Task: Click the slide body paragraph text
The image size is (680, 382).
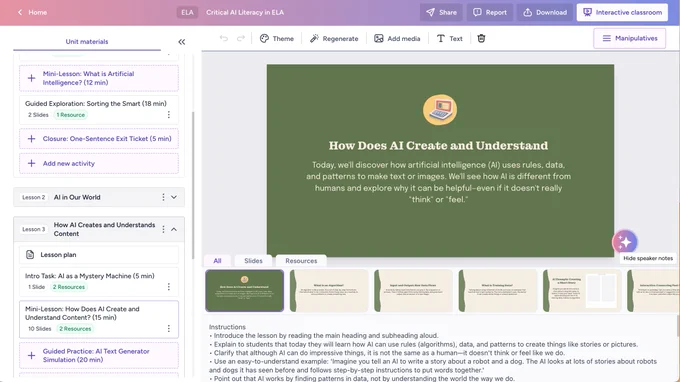Action: [x=438, y=182]
